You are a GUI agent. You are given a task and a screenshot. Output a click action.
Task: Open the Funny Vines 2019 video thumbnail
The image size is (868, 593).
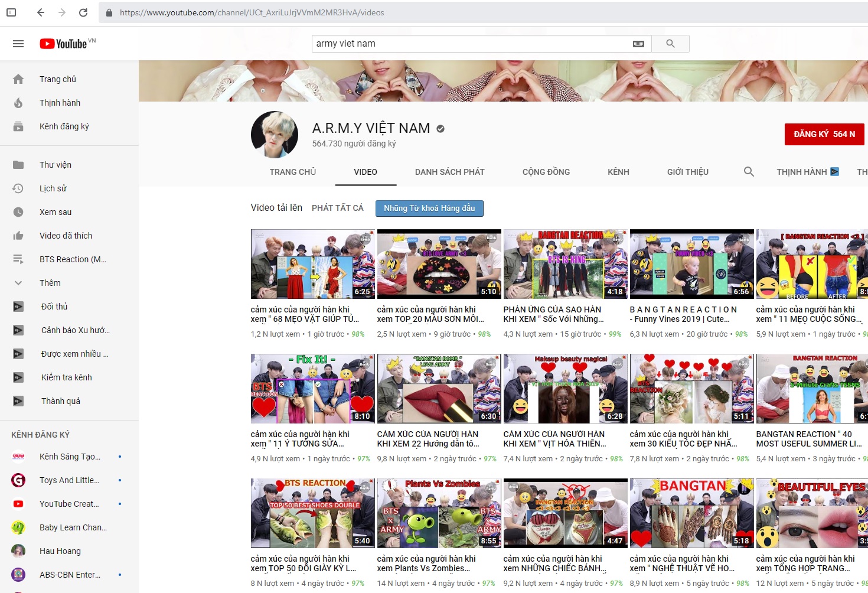pos(692,264)
